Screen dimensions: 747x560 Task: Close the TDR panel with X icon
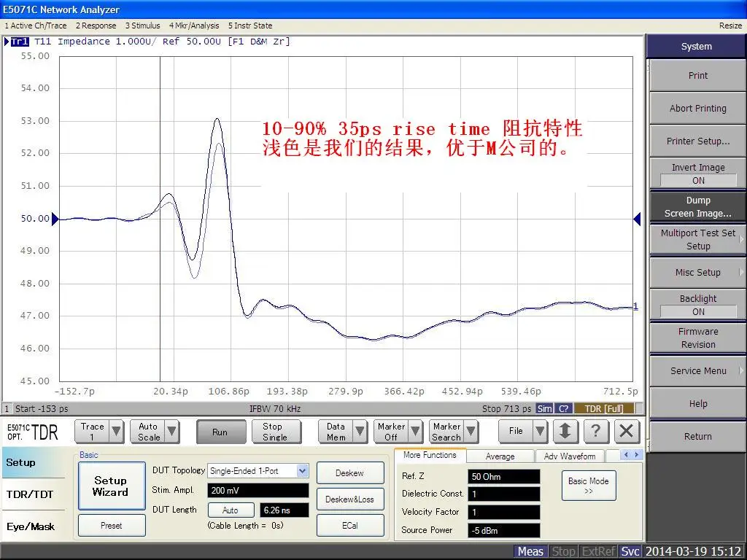point(626,432)
